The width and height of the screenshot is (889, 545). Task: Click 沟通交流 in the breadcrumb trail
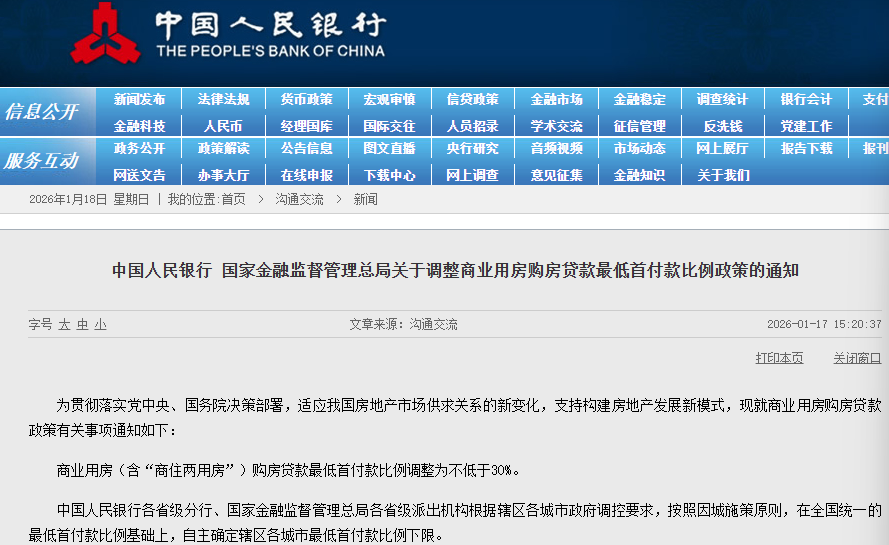coord(300,199)
